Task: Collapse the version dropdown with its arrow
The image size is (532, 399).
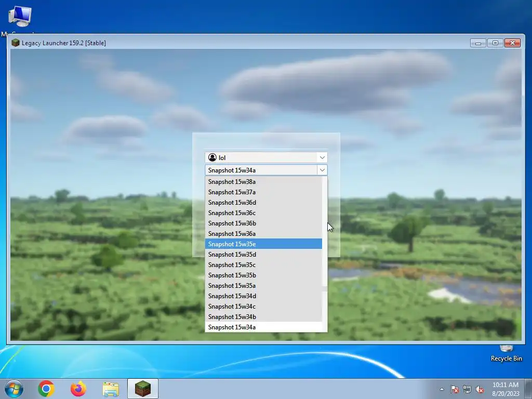Action: (322, 170)
